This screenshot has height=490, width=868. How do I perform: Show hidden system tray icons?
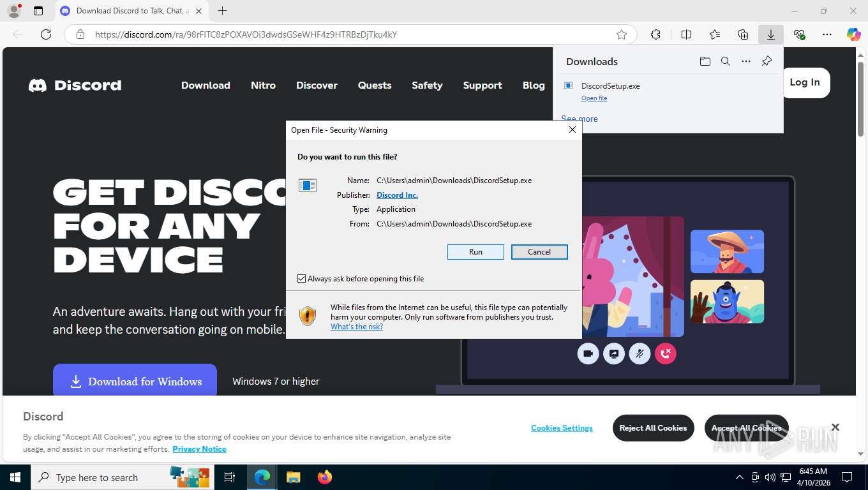(739, 477)
